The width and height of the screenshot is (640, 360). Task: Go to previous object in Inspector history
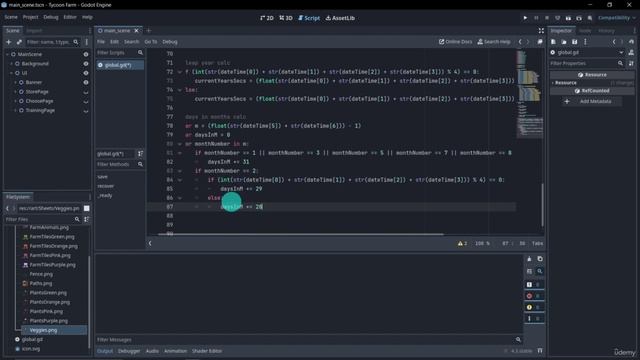point(614,42)
